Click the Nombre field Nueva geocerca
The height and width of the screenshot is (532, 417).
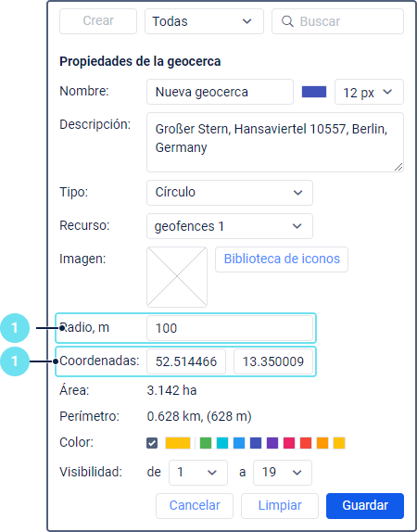point(220,92)
